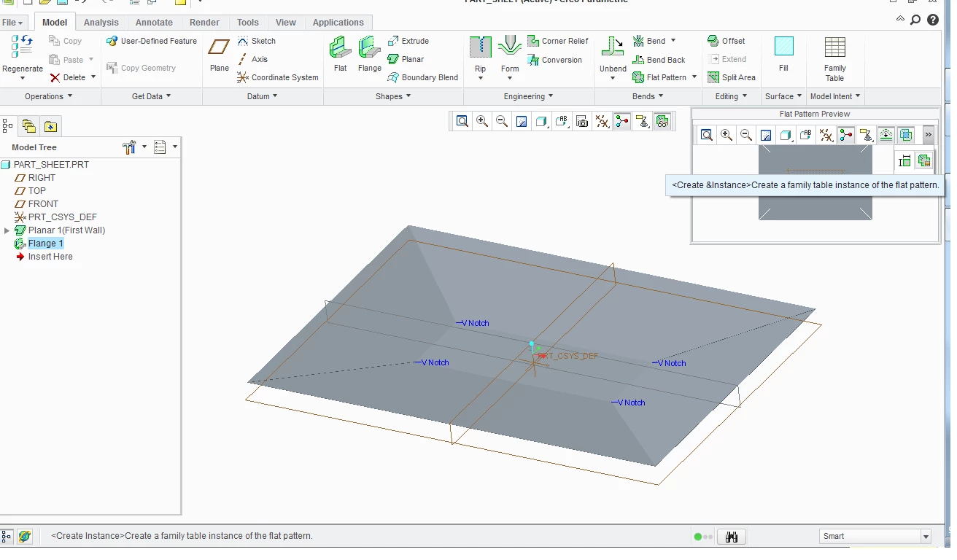Choose the Planar wall tool
Image resolution: width=957 pixels, height=560 pixels.
click(406, 59)
